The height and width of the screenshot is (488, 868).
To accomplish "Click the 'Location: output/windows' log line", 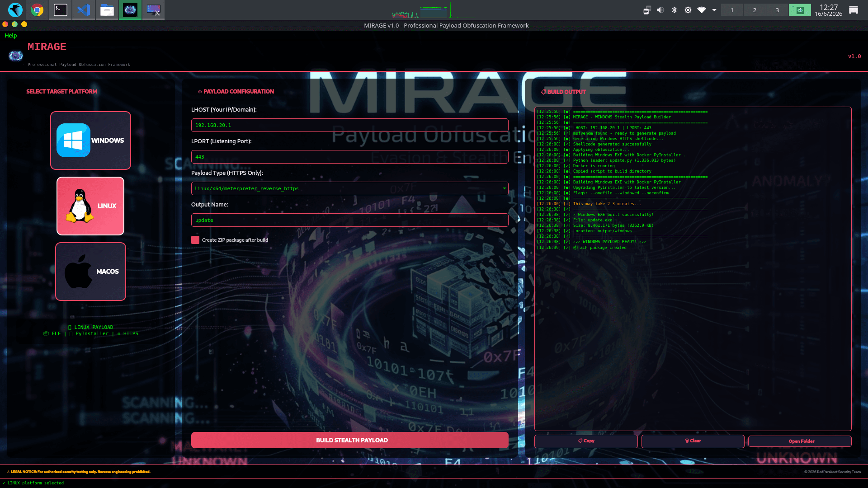I will pos(585,231).
